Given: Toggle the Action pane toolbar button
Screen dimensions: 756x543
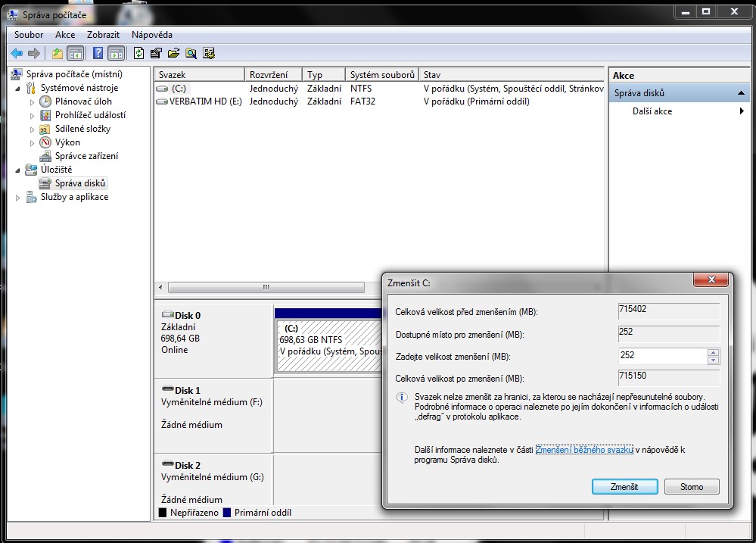Looking at the screenshot, I should [116, 53].
